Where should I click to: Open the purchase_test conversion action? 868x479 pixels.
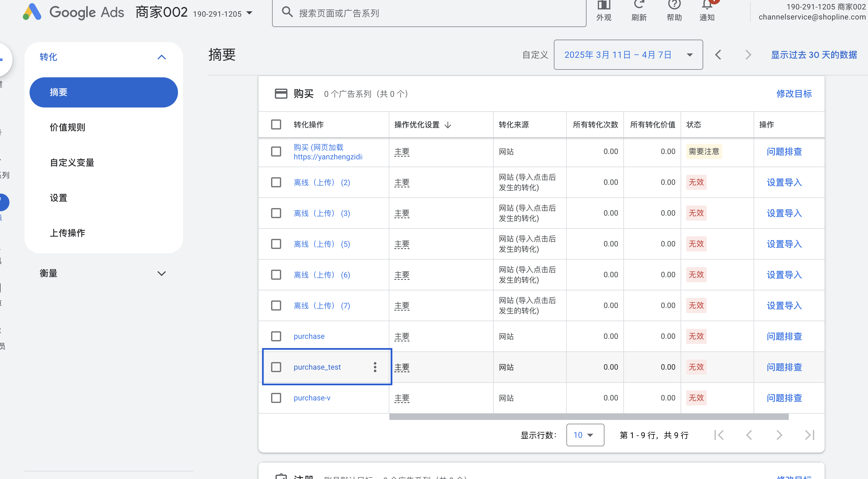[x=317, y=367]
